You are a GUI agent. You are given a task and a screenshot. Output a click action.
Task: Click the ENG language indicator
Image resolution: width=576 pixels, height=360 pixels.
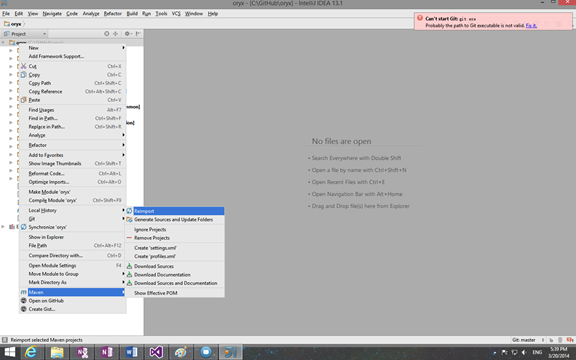pos(537,352)
